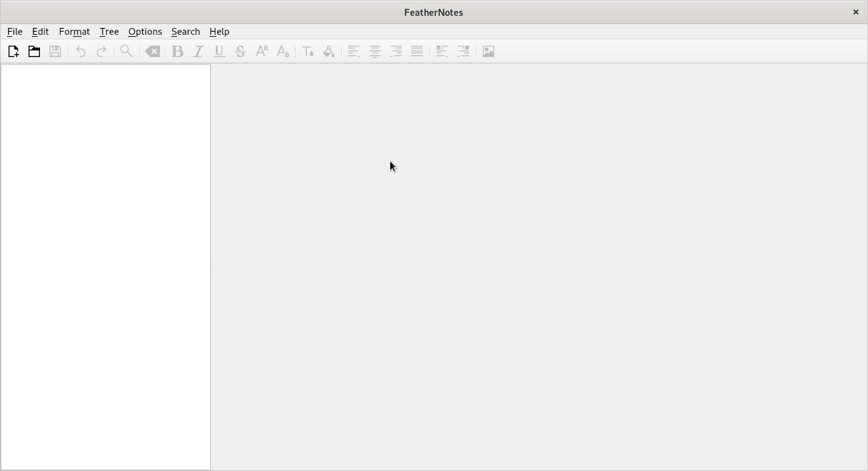Open the find magnifier tool
Viewport: 868px width, 471px height.
126,51
